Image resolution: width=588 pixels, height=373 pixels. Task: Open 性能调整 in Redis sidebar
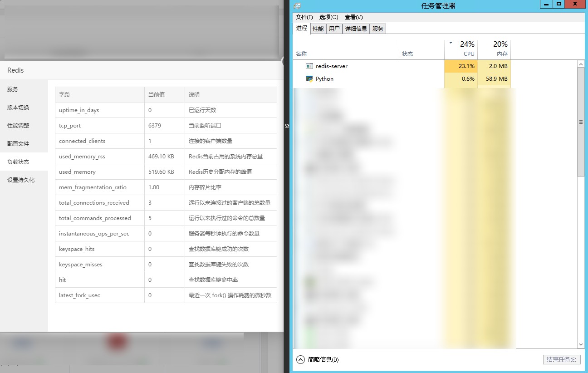click(24, 126)
